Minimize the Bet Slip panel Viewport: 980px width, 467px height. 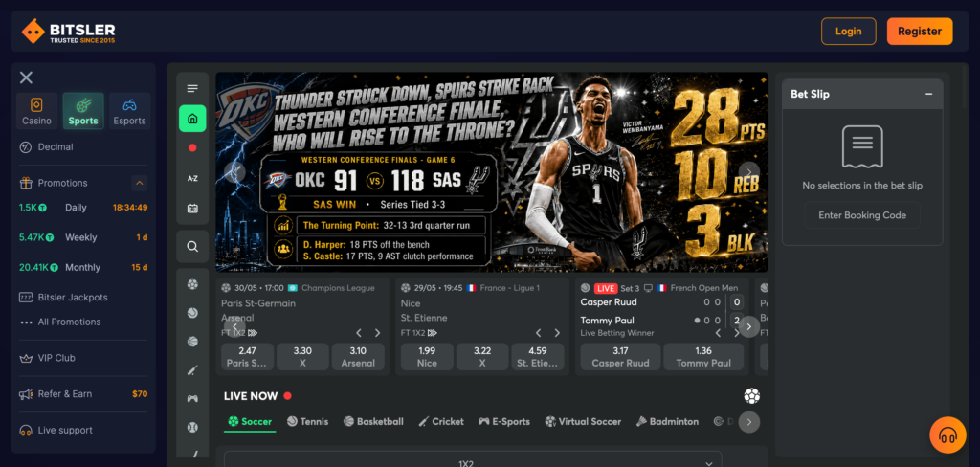pyautogui.click(x=928, y=94)
